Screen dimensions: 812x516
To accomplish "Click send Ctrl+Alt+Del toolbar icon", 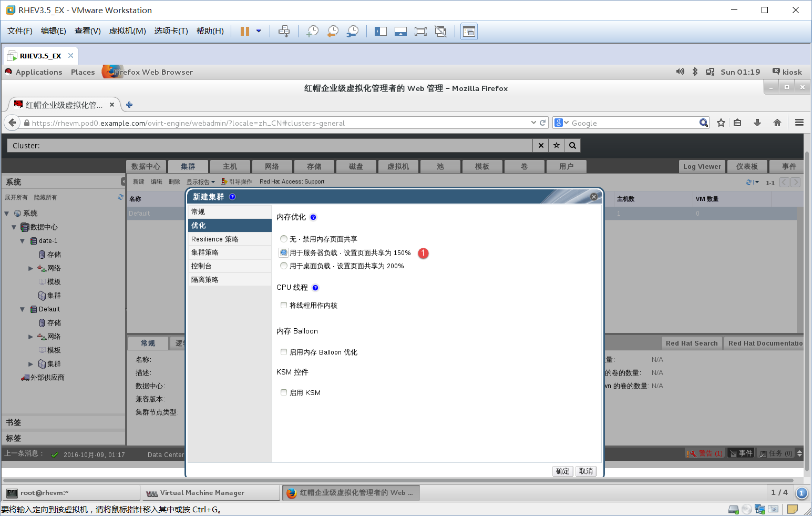I will (284, 31).
